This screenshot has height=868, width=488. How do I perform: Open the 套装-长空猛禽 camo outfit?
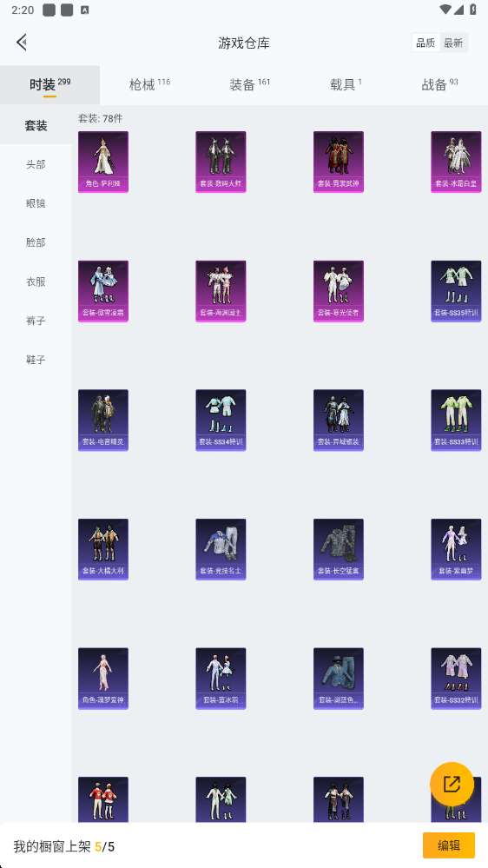point(339,549)
